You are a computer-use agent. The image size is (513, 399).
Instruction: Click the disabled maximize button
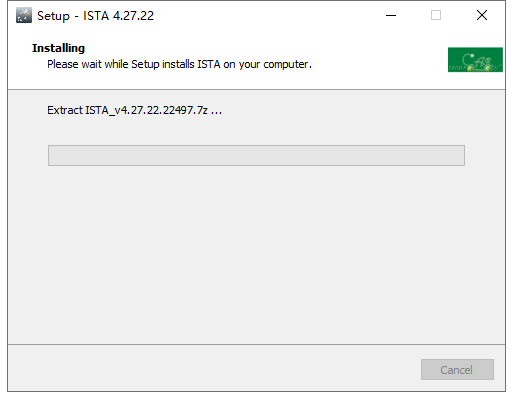(436, 15)
